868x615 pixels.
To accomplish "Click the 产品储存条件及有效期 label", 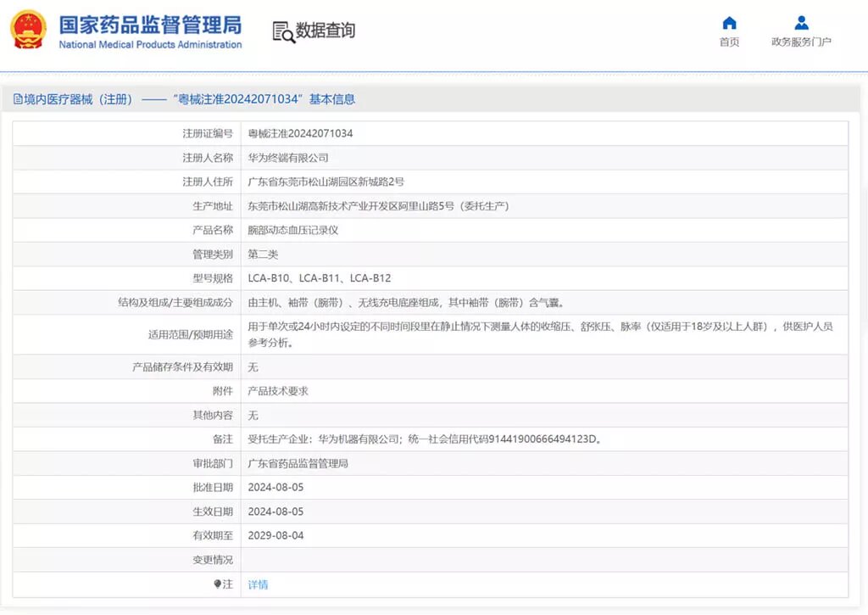I will coord(183,366).
